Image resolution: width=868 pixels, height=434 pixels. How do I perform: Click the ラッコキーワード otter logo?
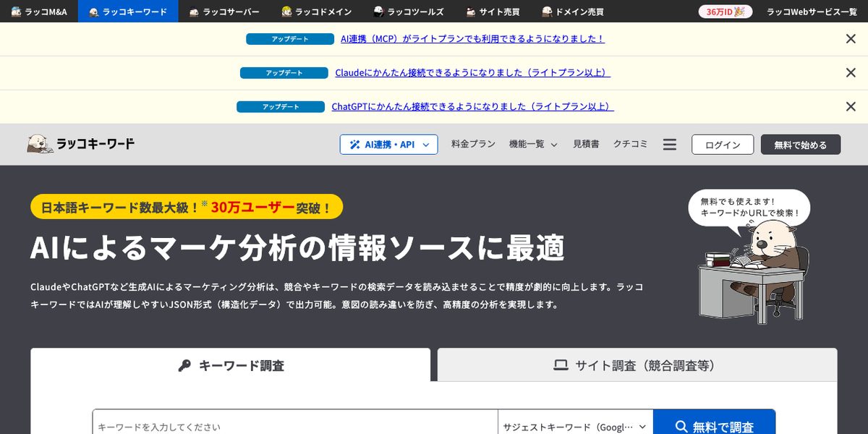coord(80,144)
